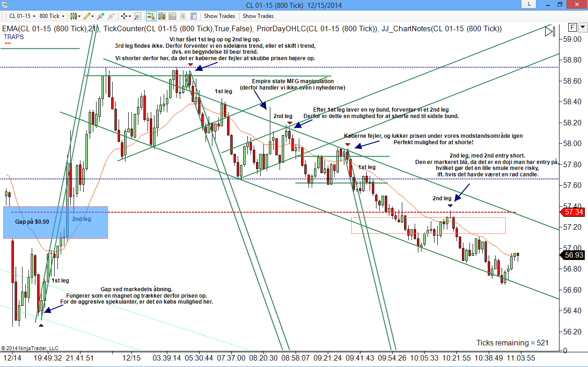
Task: Click the data series candles icon
Action: [x=161, y=16]
